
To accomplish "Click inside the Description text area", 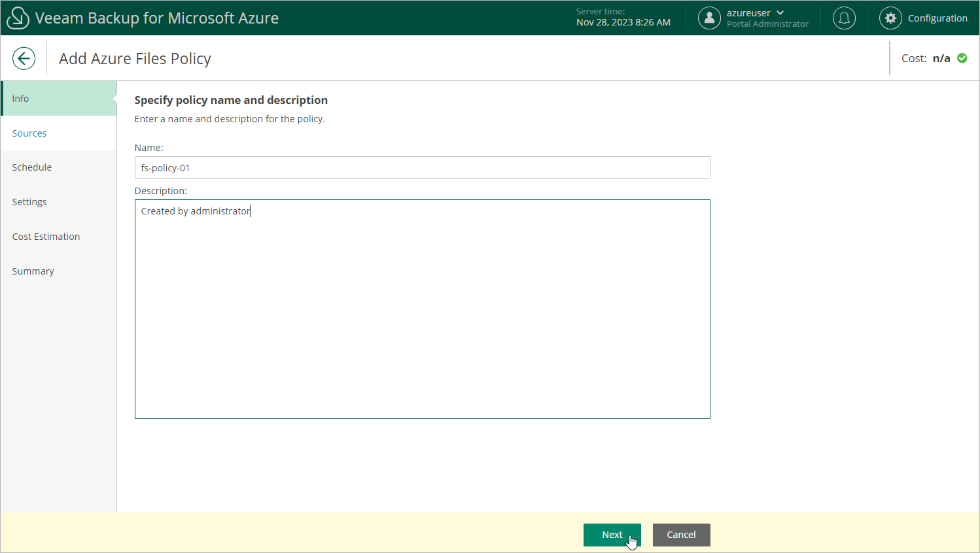I will coord(422,309).
